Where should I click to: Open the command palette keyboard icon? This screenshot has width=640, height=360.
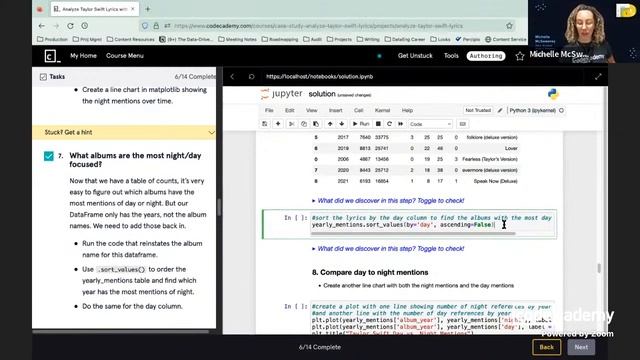click(462, 124)
